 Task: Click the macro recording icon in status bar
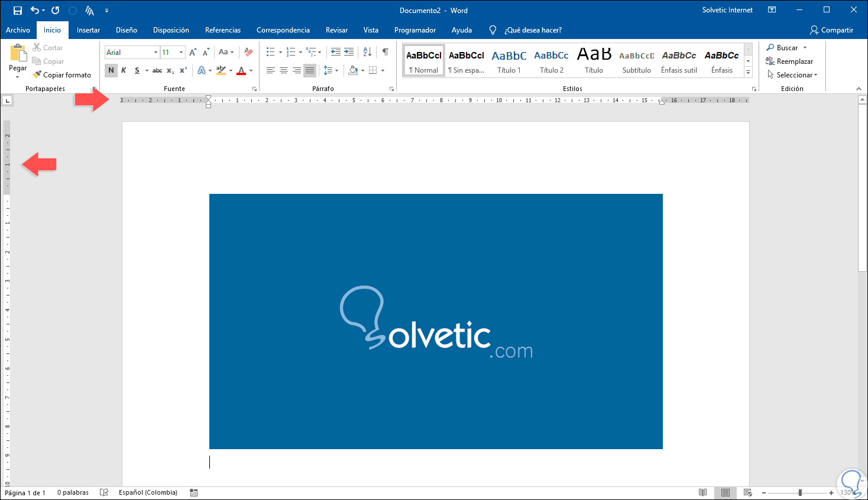pos(194,492)
